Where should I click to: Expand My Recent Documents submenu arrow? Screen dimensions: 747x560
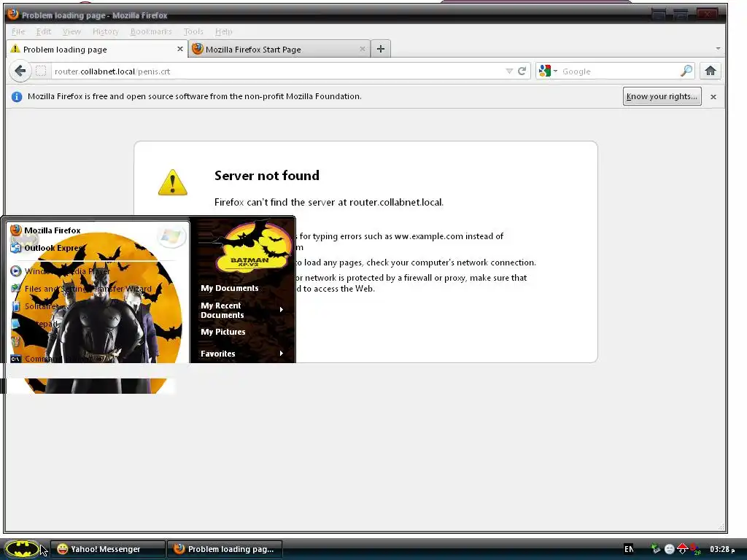click(282, 309)
